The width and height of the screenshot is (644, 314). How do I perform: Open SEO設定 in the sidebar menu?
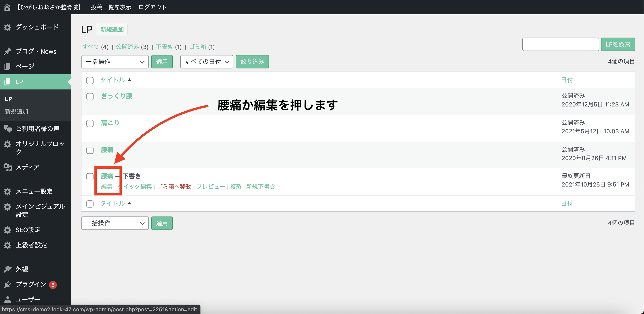[x=28, y=230]
